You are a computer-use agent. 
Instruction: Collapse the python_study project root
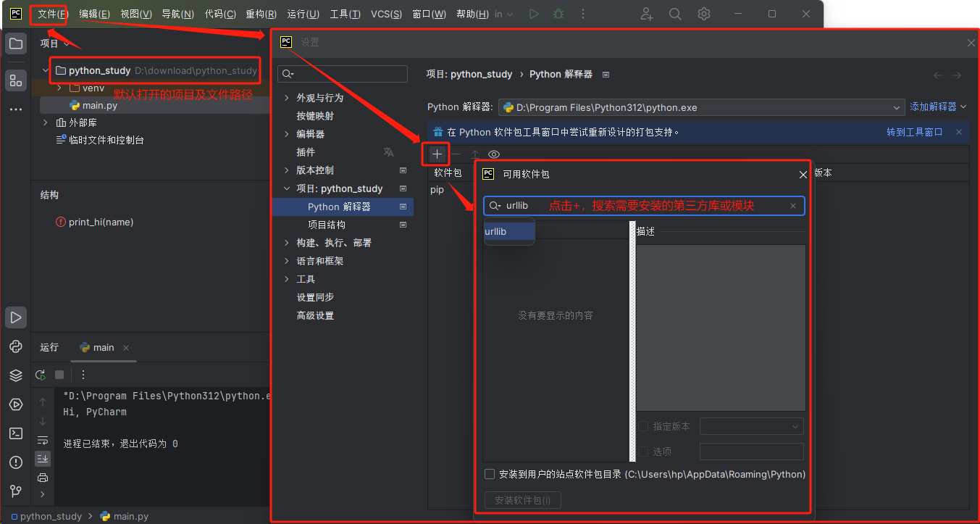click(46, 70)
